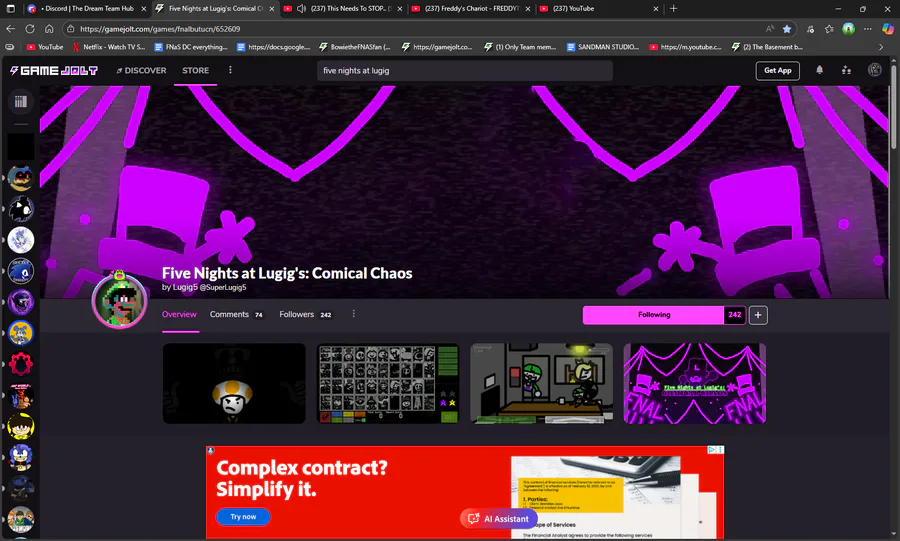Open the FNaS DC everything bookmark
Screen dimensions: 900x541
pyautogui.click(x=191, y=47)
